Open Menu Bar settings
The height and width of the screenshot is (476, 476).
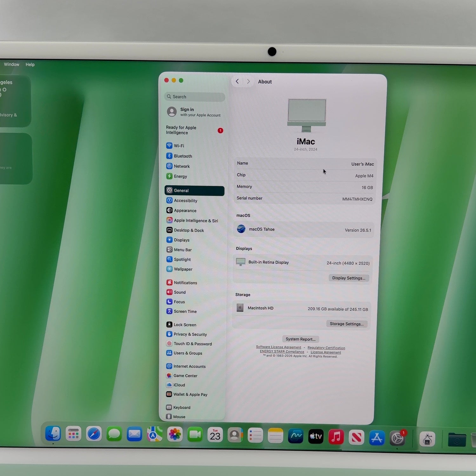coord(179,250)
